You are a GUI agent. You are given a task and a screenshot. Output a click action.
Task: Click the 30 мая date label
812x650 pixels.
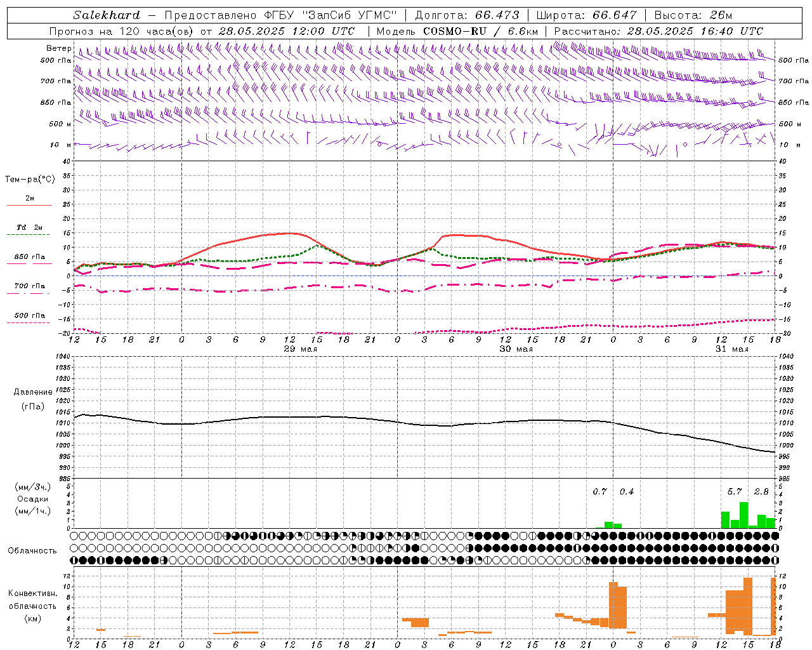[x=516, y=349]
